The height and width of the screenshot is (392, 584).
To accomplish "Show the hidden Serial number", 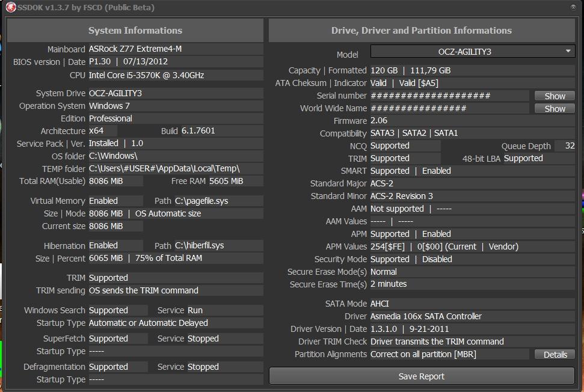I will point(555,96).
